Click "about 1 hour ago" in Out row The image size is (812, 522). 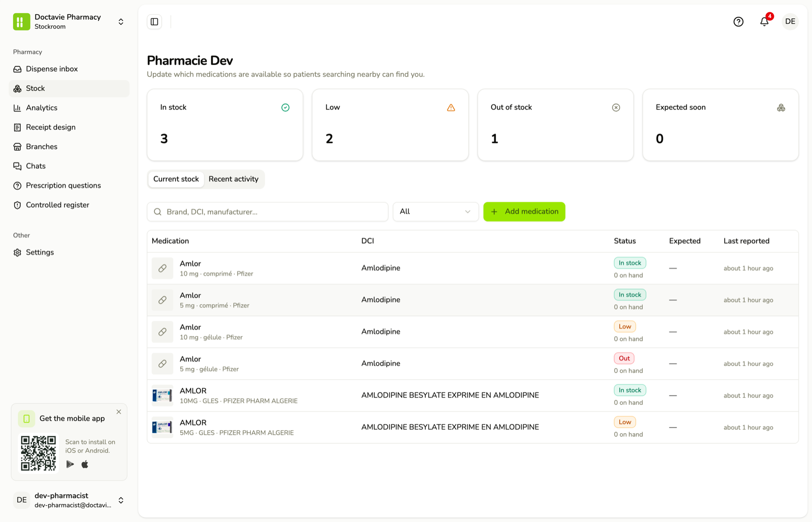tap(749, 364)
